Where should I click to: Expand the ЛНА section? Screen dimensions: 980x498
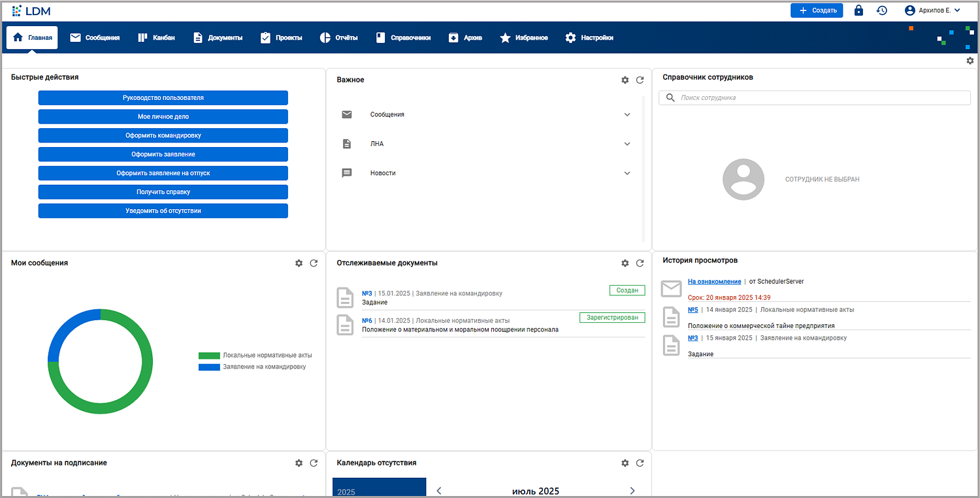coord(627,144)
